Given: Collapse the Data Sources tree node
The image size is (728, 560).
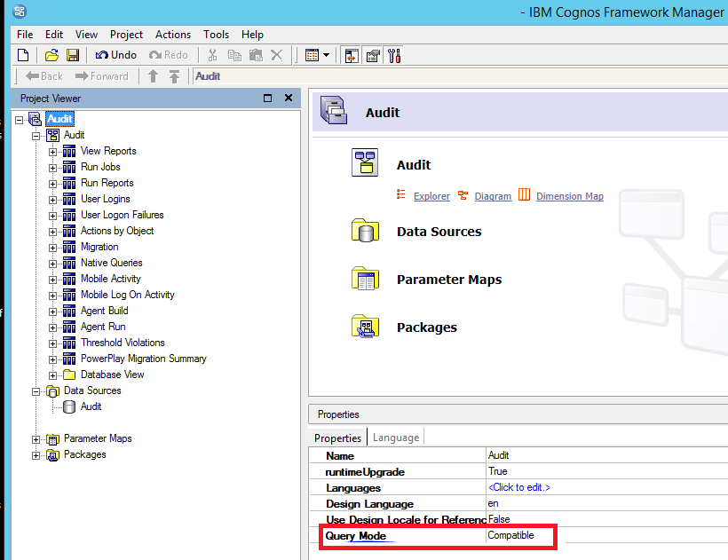Looking at the screenshot, I should coord(36,390).
